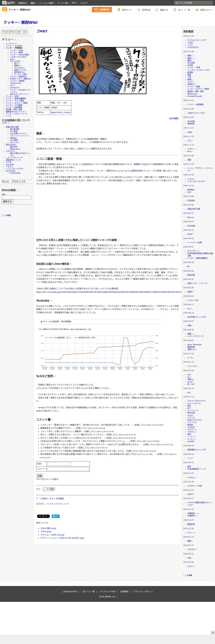Click the 検索する button in sidebar

(x=8, y=201)
